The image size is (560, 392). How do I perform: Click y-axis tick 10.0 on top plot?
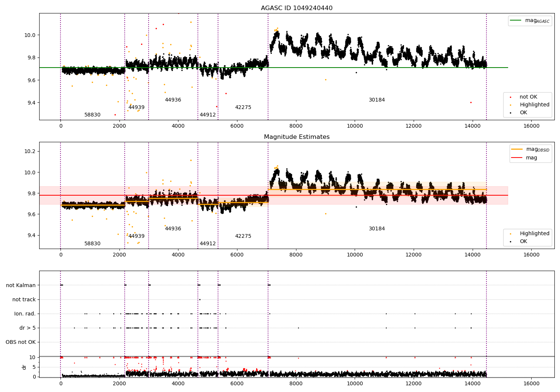click(30, 35)
